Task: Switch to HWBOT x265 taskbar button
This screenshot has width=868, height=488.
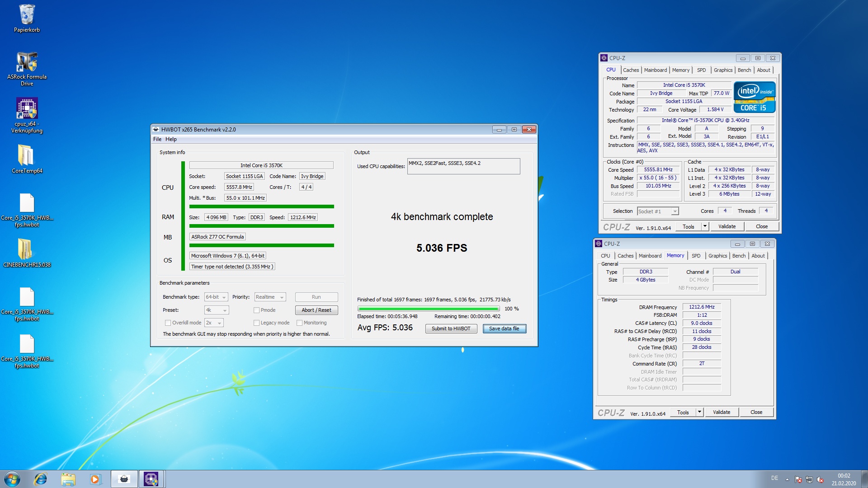Action: tap(124, 479)
